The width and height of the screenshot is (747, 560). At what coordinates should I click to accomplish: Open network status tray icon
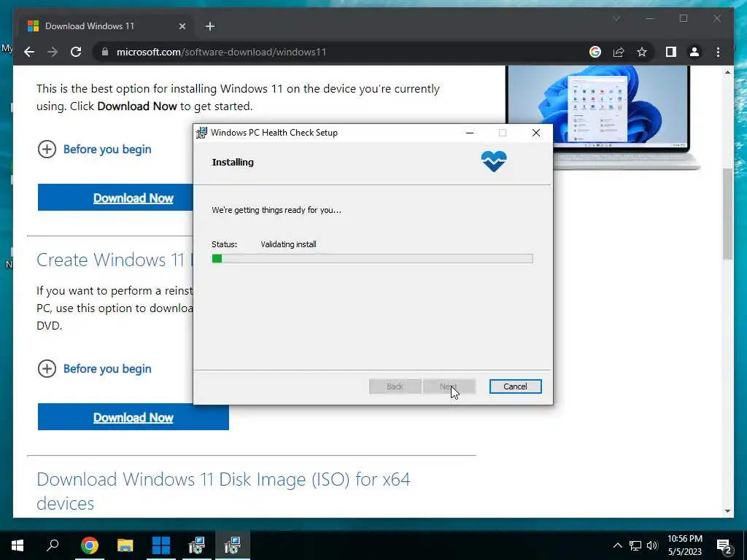[x=635, y=545]
